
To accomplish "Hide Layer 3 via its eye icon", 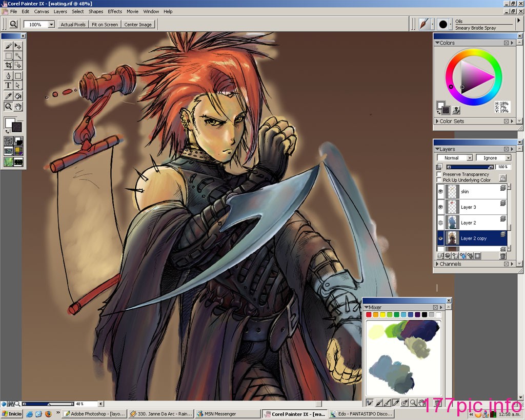I will coord(440,207).
